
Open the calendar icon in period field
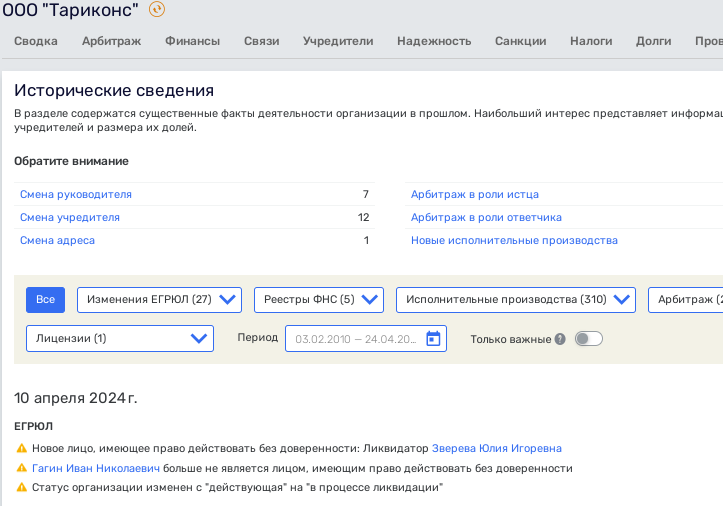tap(433, 339)
